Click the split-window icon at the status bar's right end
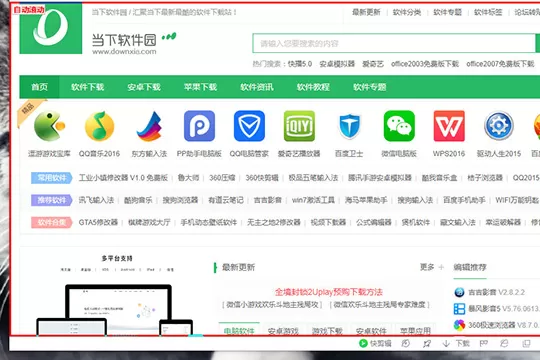This screenshot has width=540, height=360. point(526,343)
